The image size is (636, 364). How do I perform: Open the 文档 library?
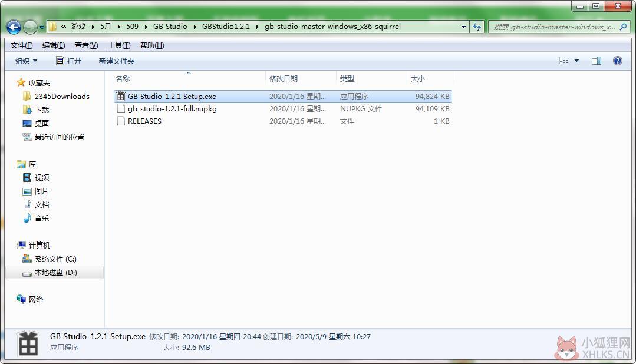click(x=36, y=205)
